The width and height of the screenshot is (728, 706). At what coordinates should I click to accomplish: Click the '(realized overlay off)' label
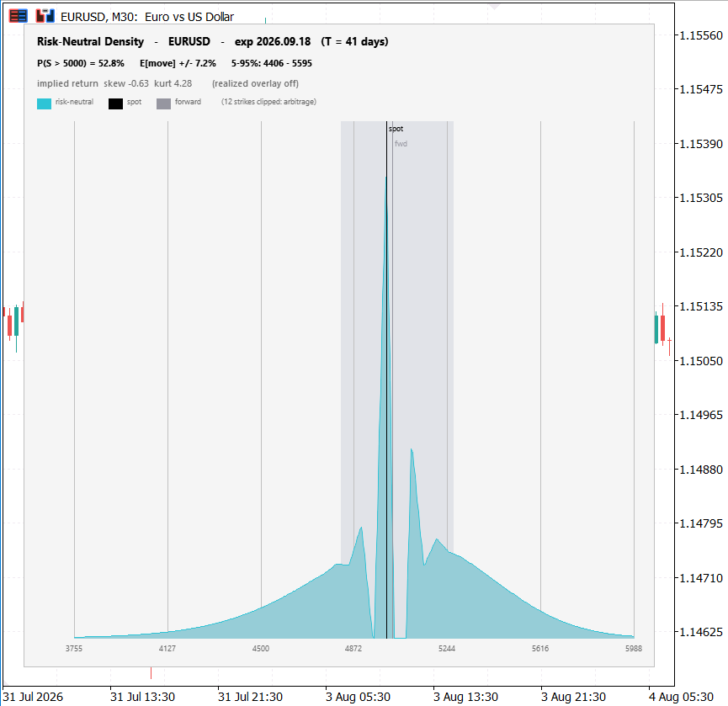pos(255,83)
